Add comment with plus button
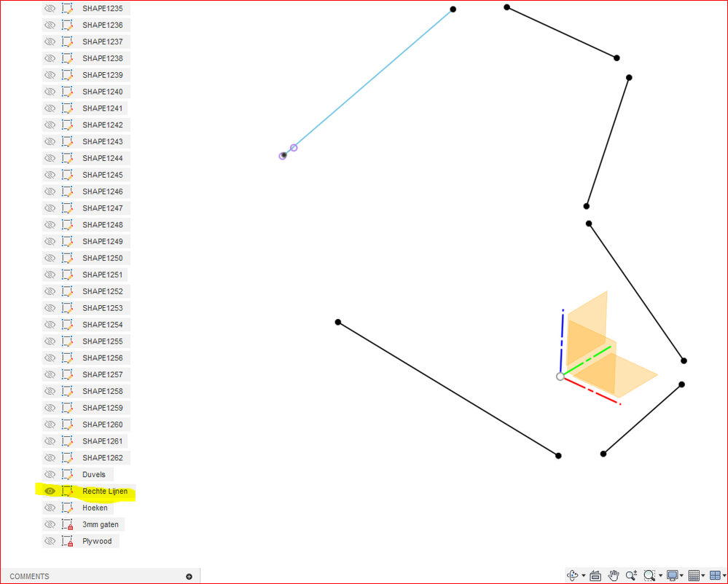The width and height of the screenshot is (728, 584). coord(189,577)
